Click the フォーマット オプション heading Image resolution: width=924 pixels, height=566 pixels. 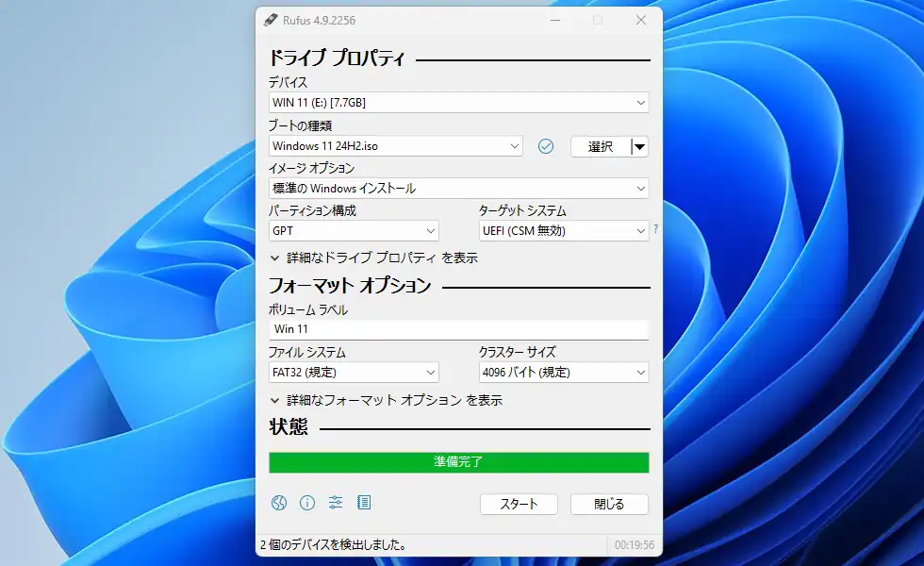pyautogui.click(x=350, y=285)
